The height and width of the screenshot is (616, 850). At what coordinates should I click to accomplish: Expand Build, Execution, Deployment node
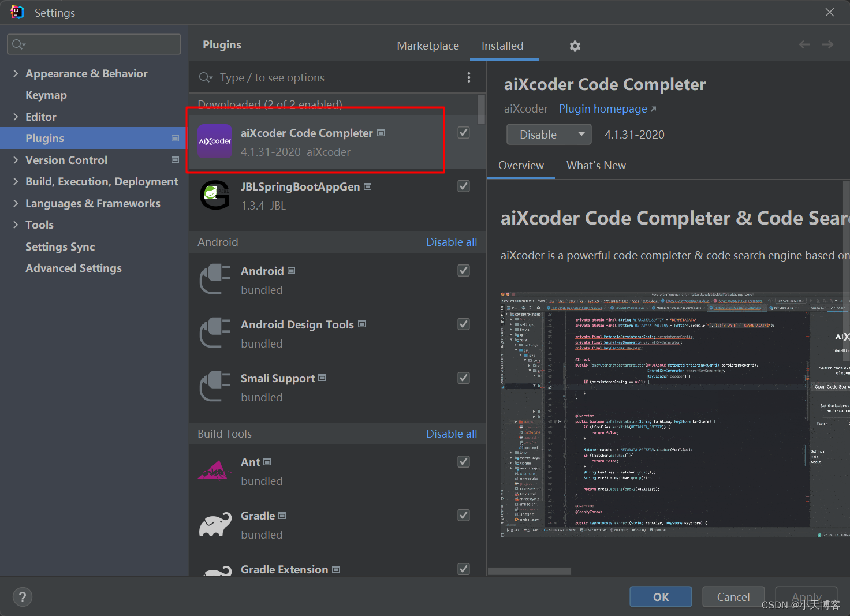[16, 181]
